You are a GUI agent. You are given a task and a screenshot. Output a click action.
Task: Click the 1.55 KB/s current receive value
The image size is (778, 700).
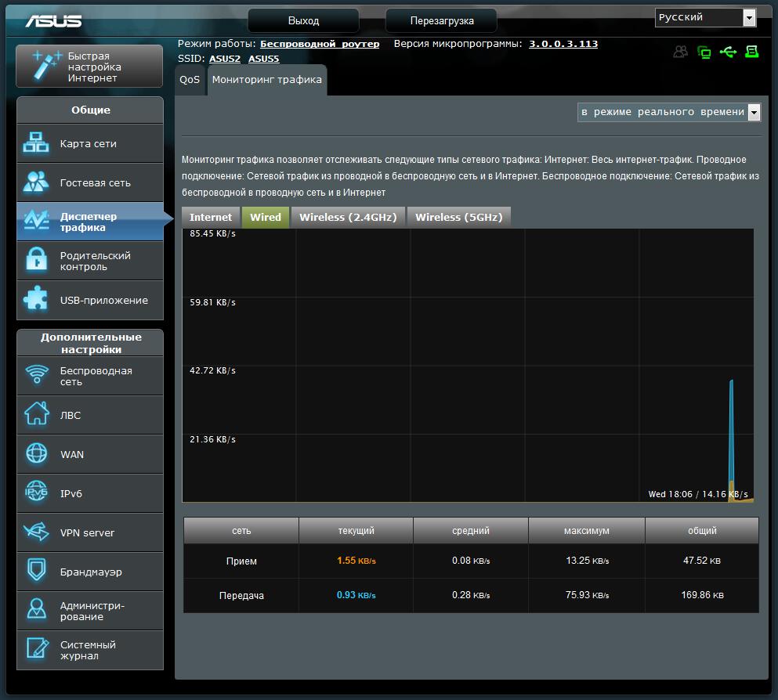point(356,561)
